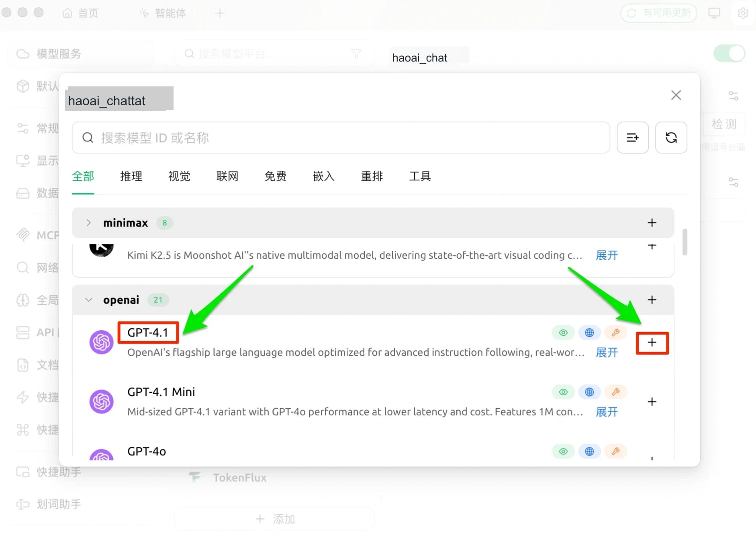Open the 联网 tab
Screen dimensions: 756x536
click(x=227, y=176)
